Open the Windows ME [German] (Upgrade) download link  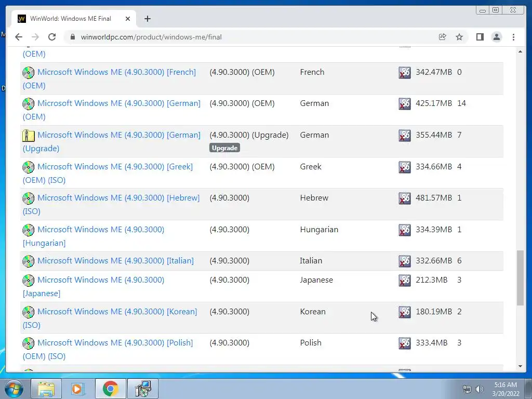112,141
